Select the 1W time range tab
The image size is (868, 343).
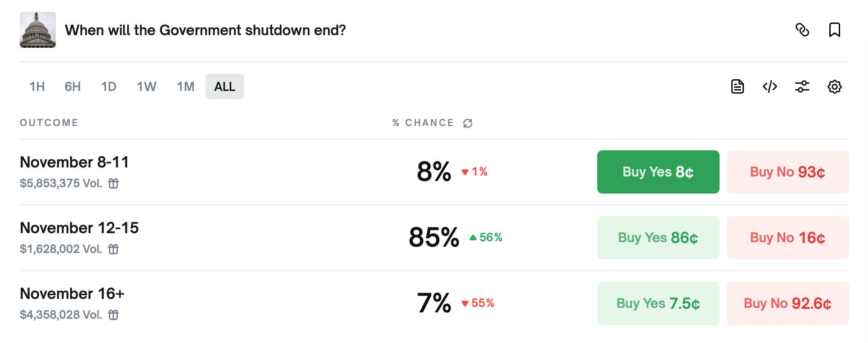click(146, 86)
